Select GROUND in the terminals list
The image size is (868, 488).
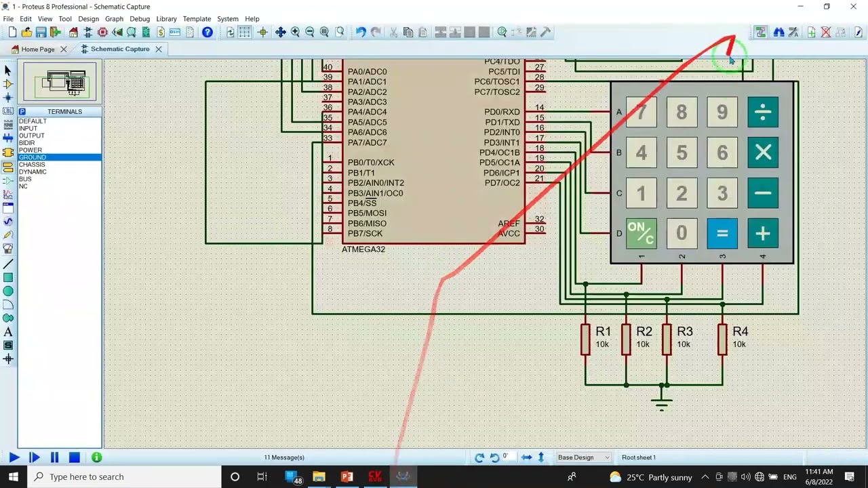click(60, 157)
